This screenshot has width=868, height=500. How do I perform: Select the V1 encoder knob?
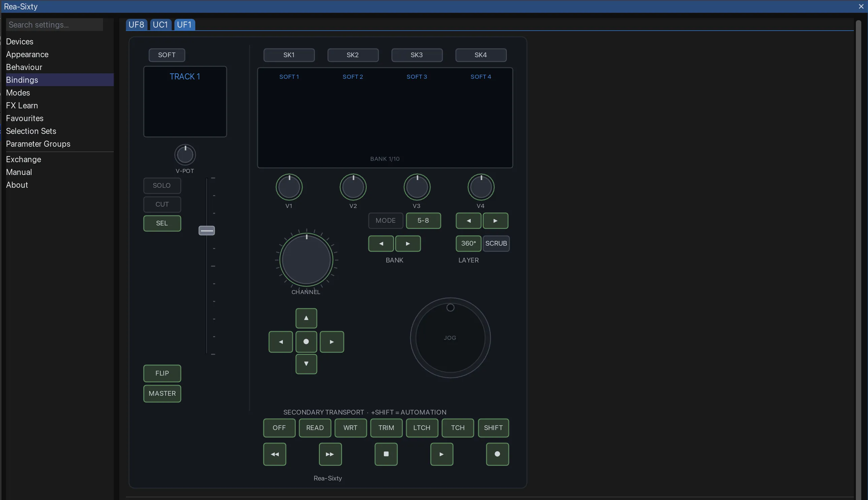289,187
